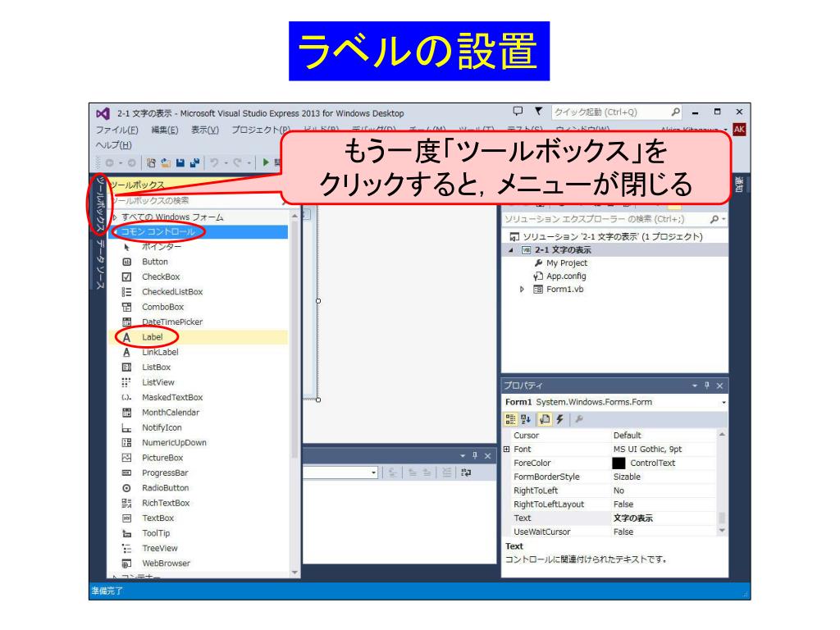Open the notifications flag icon

(x=538, y=112)
